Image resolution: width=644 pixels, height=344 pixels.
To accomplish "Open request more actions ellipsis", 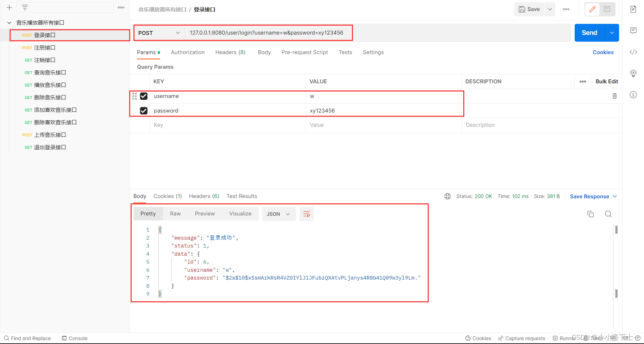I will coord(566,9).
